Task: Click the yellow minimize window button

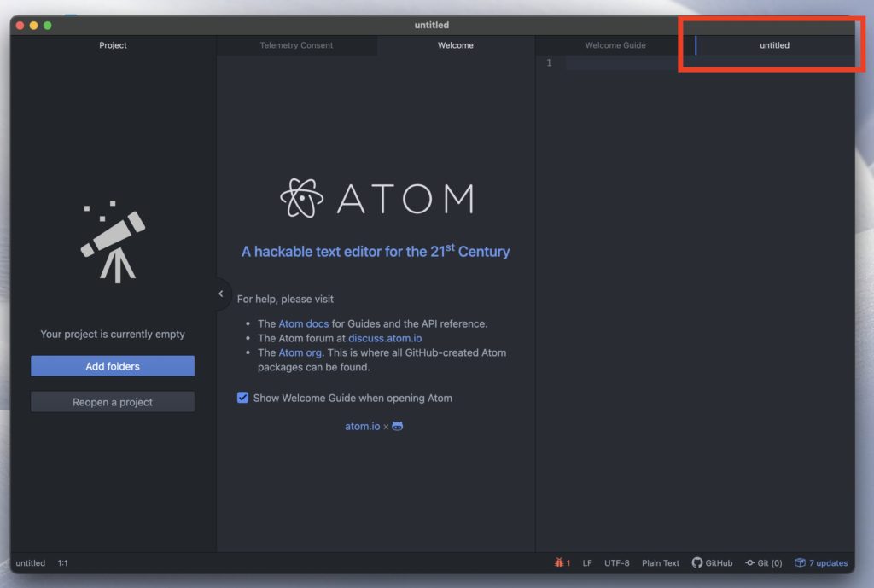Action: (33, 25)
